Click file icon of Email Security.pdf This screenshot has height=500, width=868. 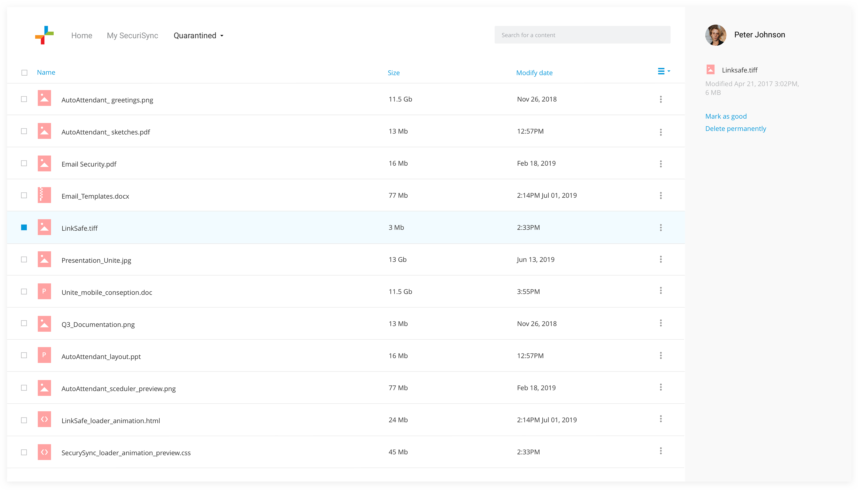(x=44, y=164)
